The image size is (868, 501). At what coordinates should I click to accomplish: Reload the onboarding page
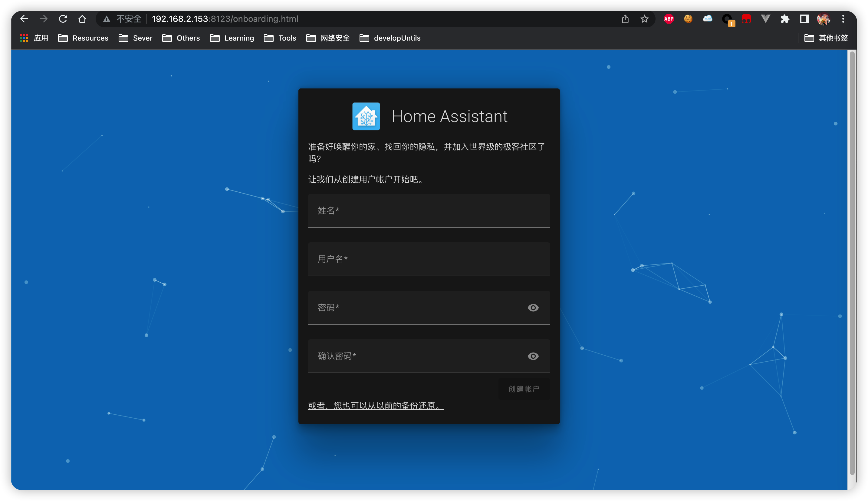pyautogui.click(x=63, y=19)
